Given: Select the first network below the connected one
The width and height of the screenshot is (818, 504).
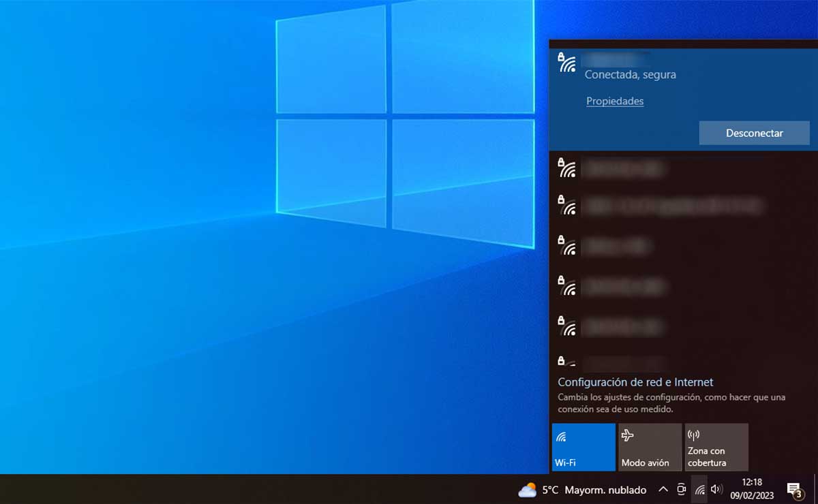Looking at the screenshot, I should 624,168.
